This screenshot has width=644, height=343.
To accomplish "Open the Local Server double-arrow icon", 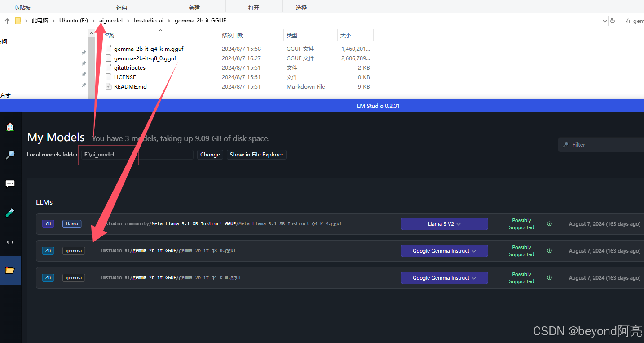I will tap(10, 242).
